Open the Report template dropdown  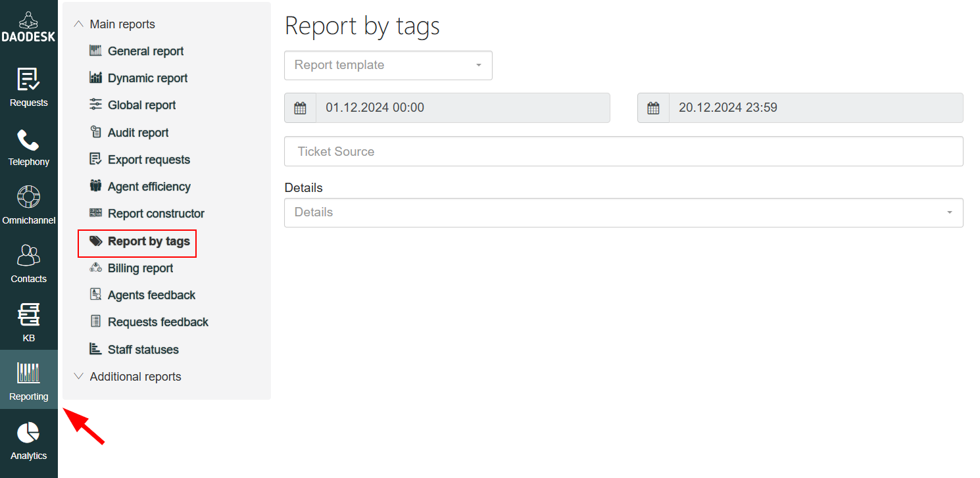pos(388,66)
